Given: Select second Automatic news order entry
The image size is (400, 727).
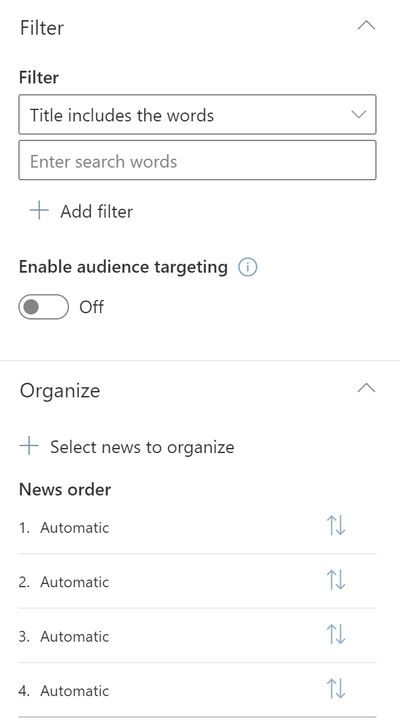Looking at the screenshot, I should [x=197, y=581].
